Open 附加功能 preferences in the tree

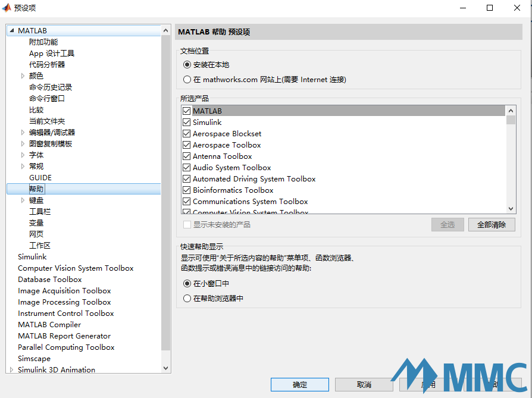[43, 42]
